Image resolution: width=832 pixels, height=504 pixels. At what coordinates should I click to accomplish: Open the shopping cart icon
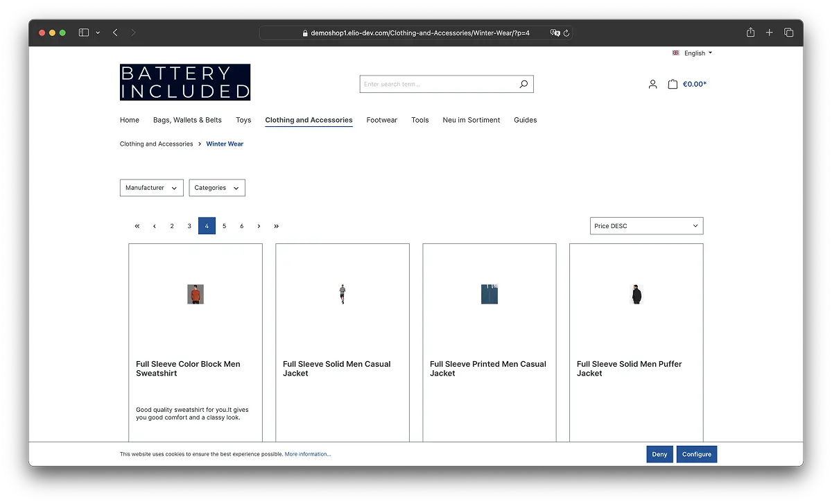tap(672, 83)
